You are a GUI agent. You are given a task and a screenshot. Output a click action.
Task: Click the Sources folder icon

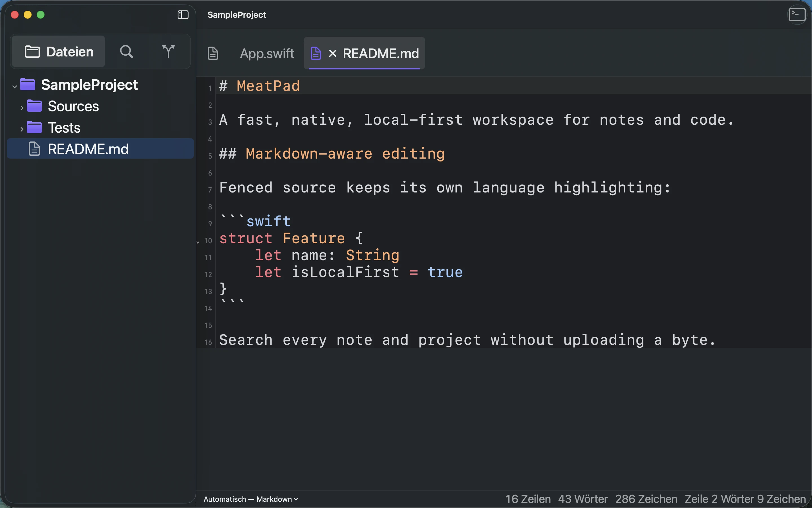click(x=34, y=106)
